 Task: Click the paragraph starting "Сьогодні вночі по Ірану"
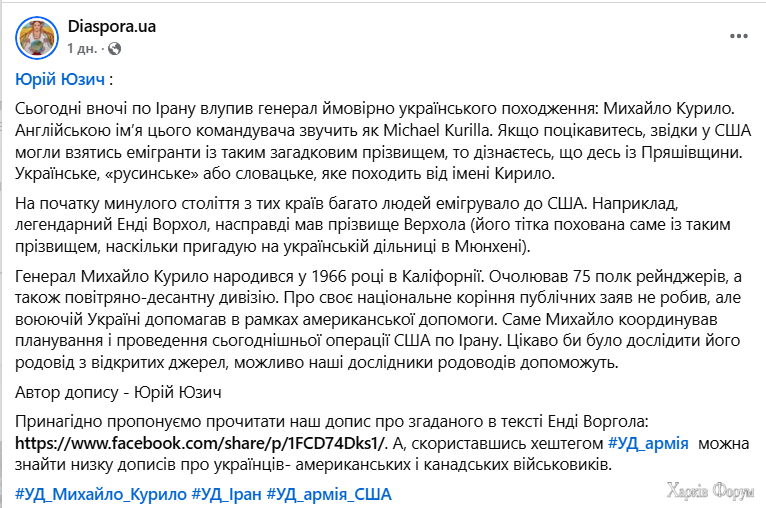[x=383, y=141]
